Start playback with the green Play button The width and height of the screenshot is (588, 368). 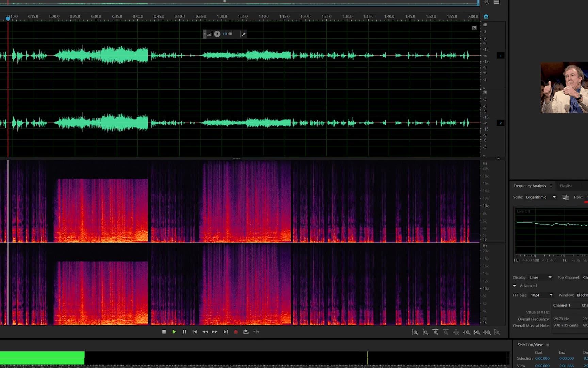click(x=174, y=332)
